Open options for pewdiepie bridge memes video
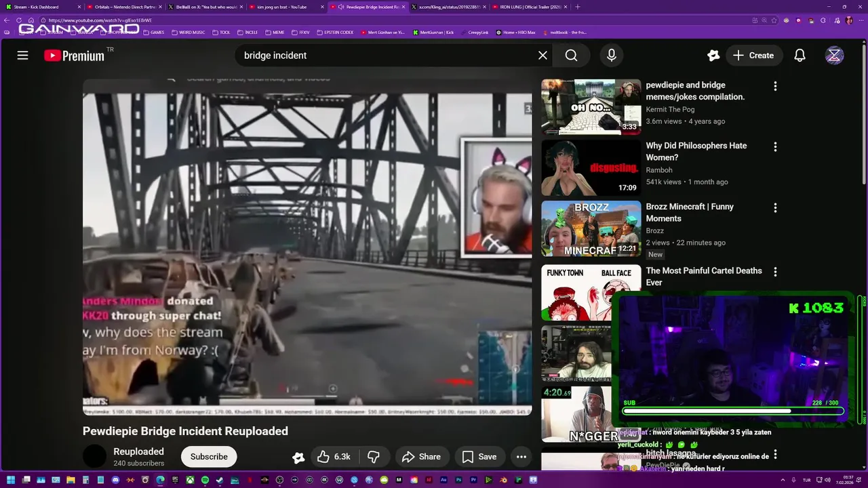Screen dimensions: 868x488 [775, 86]
